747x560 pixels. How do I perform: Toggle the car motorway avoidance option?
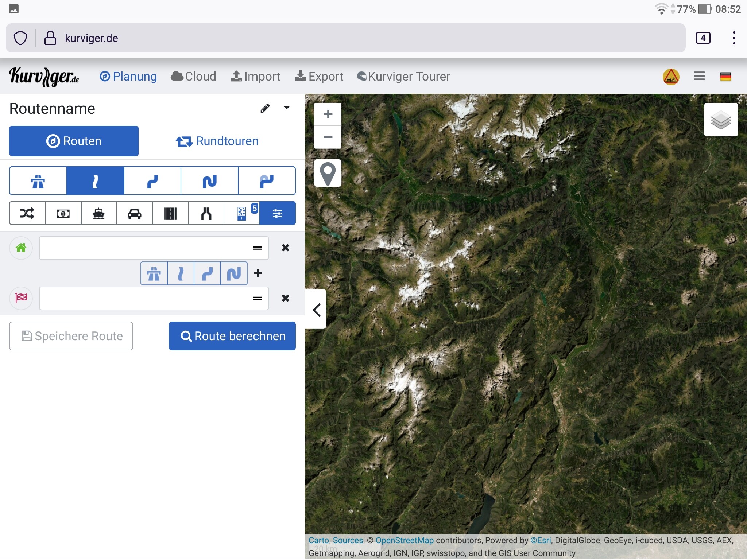pyautogui.click(x=135, y=213)
